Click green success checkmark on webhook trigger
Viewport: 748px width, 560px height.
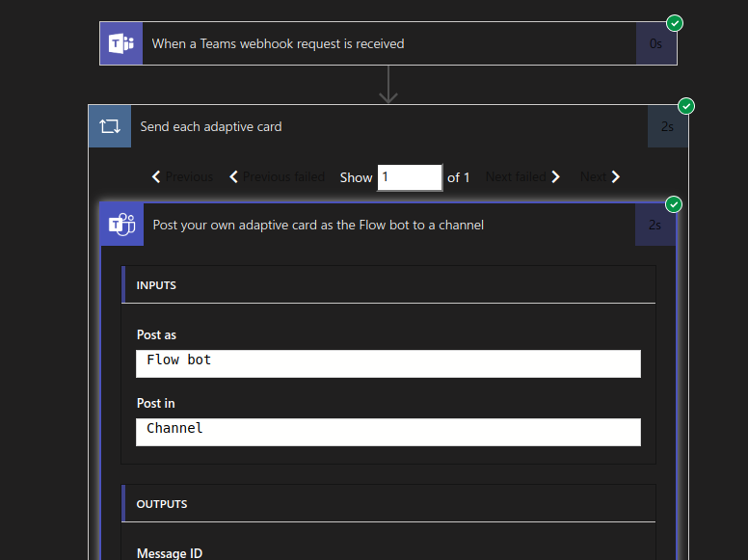(675, 23)
